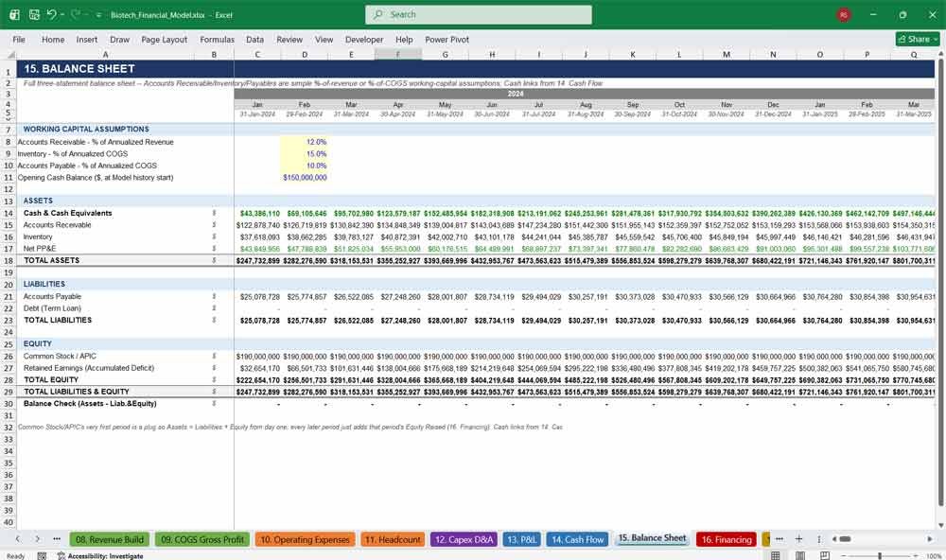The height and width of the screenshot is (560, 946).
Task: Open the Developer ribbon tab
Action: pyautogui.click(x=364, y=39)
